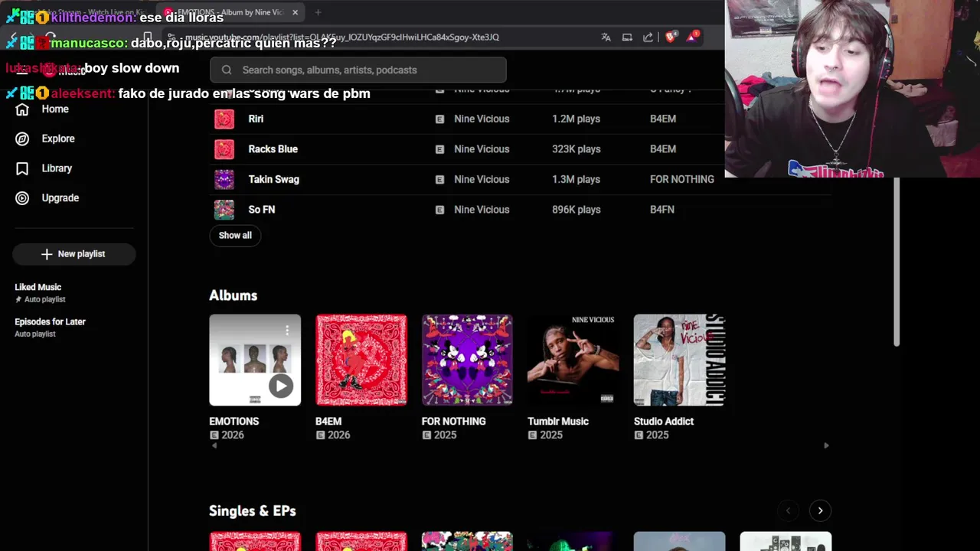This screenshot has width=980, height=551.
Task: Open a new browser tab with the plus button
Action: [318, 12]
